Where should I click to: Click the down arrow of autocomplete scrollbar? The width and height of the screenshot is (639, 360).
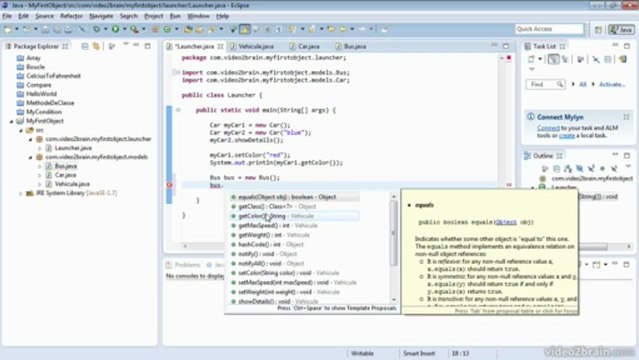click(394, 300)
